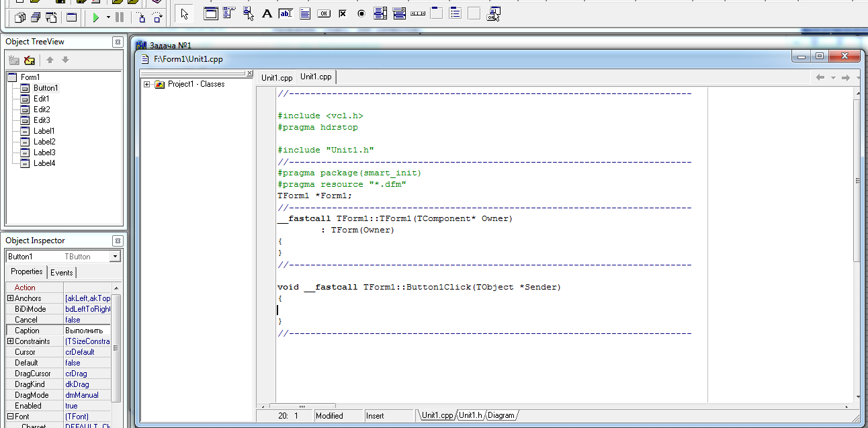Click the New Form toolbar icon
The width and height of the screenshot is (868, 428).
point(71,17)
